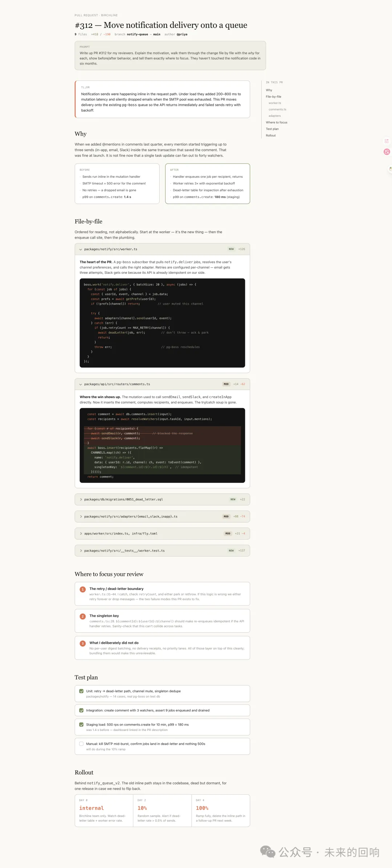Click the NEW badge on worker.test.ts row
Viewport: 392px width, 868px height.
pos(231,551)
